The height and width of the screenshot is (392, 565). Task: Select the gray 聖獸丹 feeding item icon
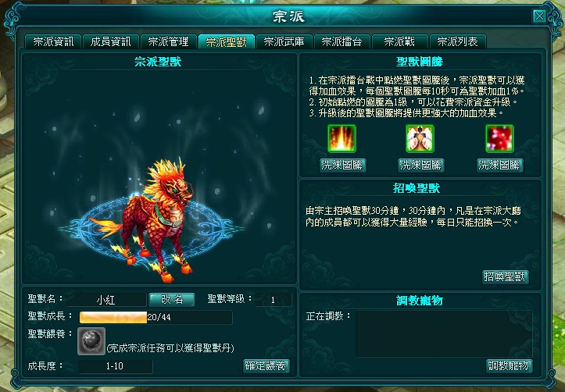[91, 341]
